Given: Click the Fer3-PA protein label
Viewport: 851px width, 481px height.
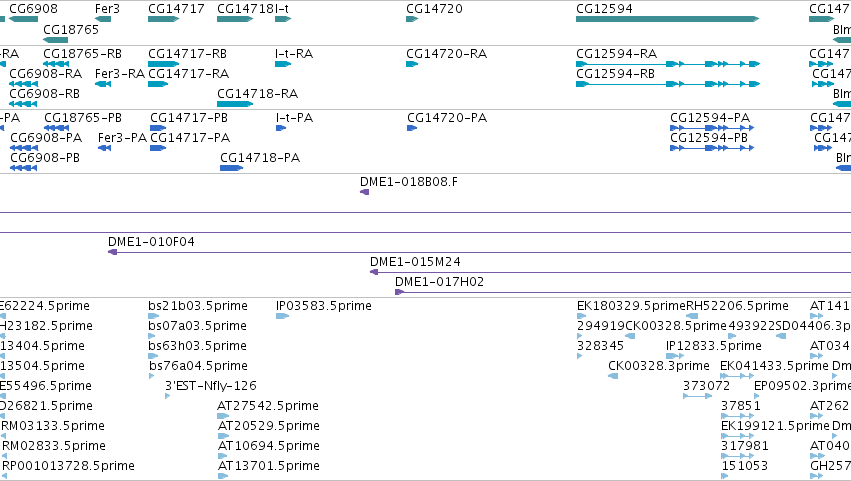Looking at the screenshot, I should 122,137.
